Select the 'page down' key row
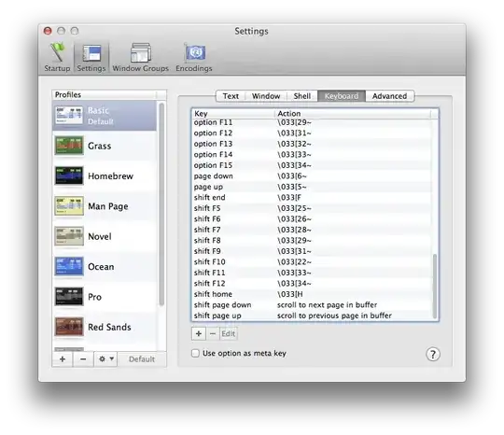504x435 pixels. [312, 176]
